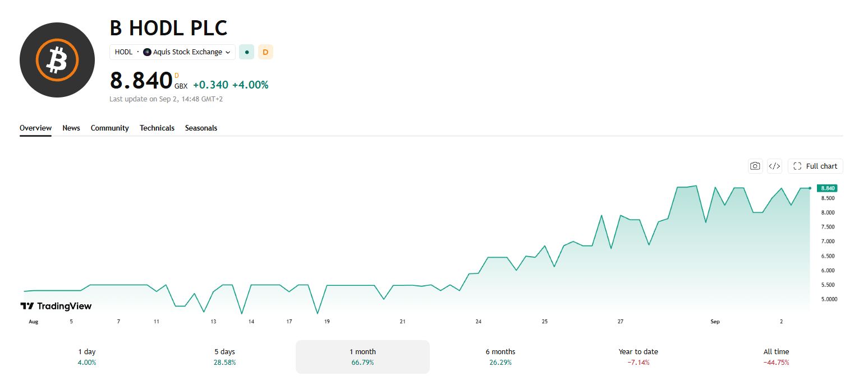868x385 pixels.
Task: Switch to 6 months range
Action: pos(500,357)
